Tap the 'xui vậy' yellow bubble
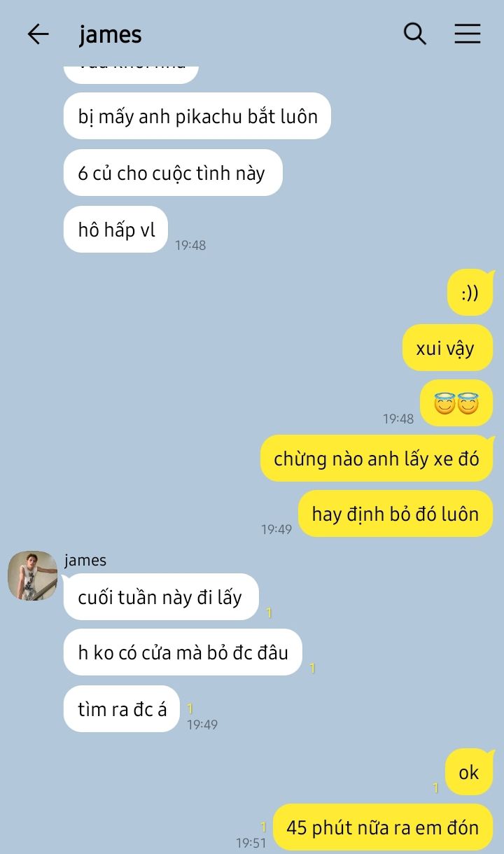 coord(448,348)
